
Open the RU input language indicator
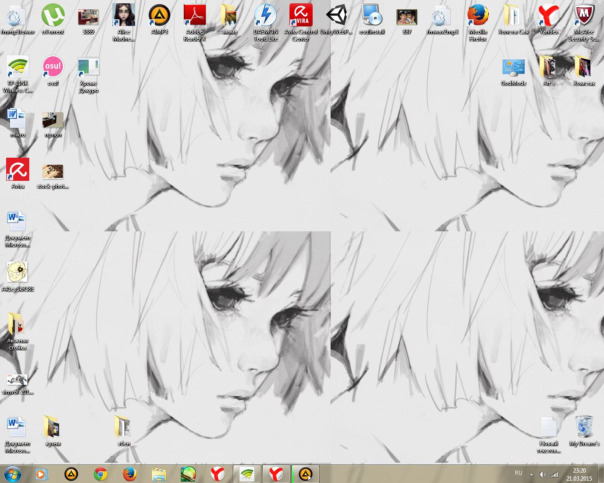(518, 471)
